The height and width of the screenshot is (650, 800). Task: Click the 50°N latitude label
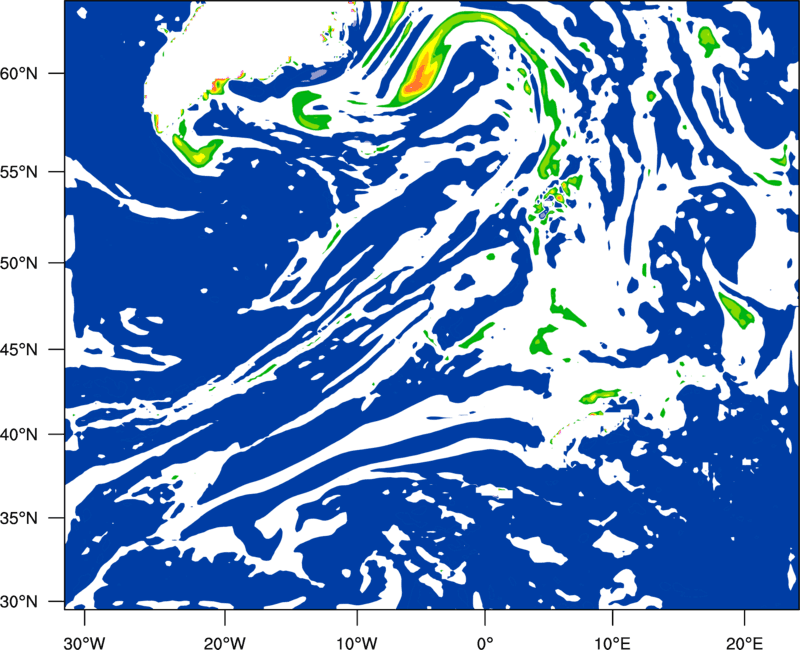(x=19, y=263)
